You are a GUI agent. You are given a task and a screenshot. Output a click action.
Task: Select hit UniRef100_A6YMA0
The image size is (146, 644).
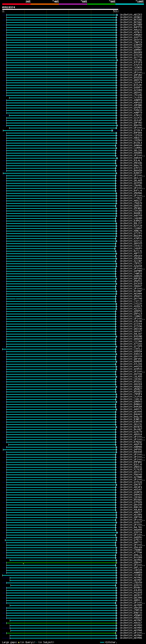tap(131, 635)
